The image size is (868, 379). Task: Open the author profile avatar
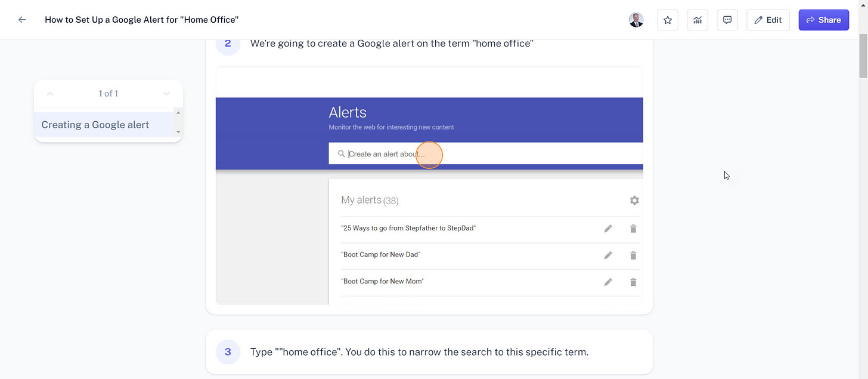click(636, 20)
